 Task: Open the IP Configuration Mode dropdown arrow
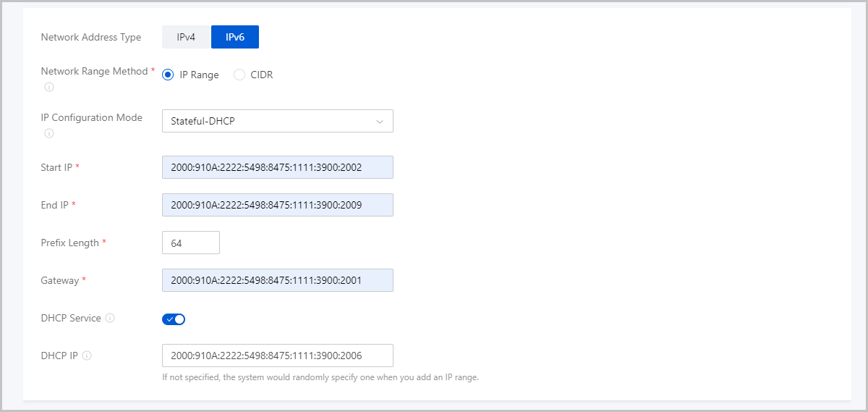tap(380, 122)
